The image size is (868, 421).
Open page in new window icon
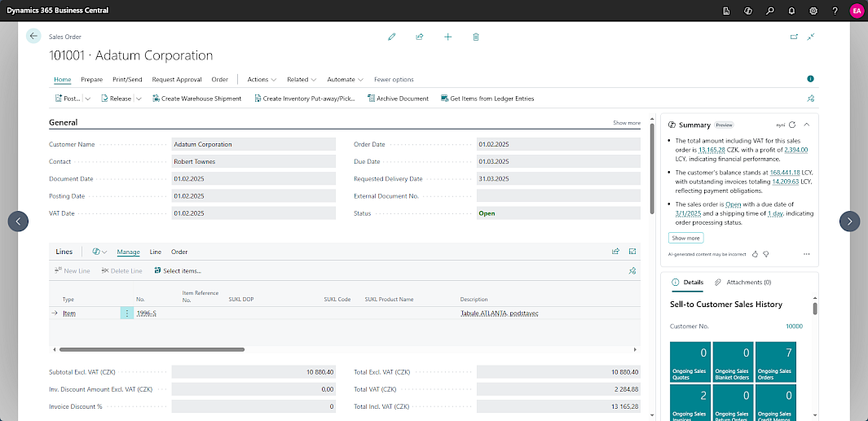(794, 37)
